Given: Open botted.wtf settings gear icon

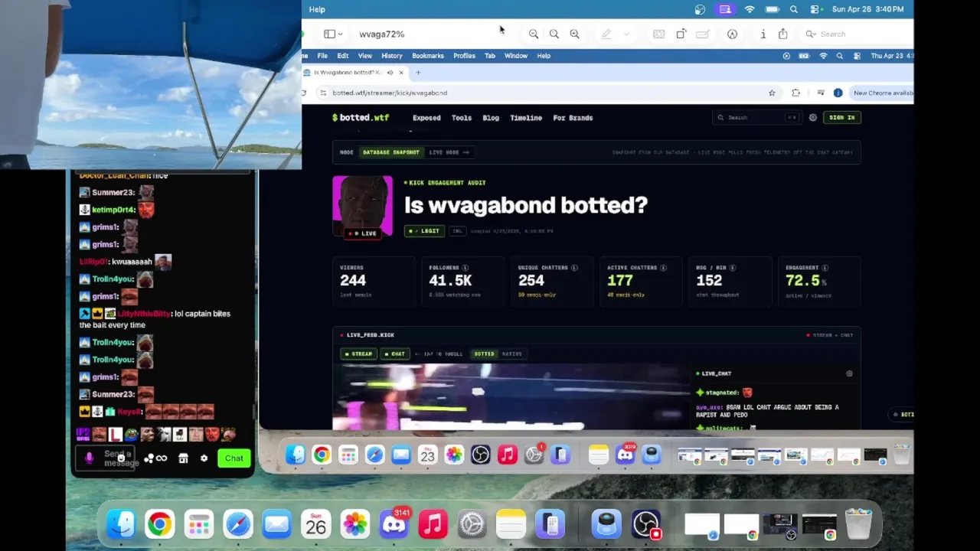Looking at the screenshot, I should [x=813, y=118].
